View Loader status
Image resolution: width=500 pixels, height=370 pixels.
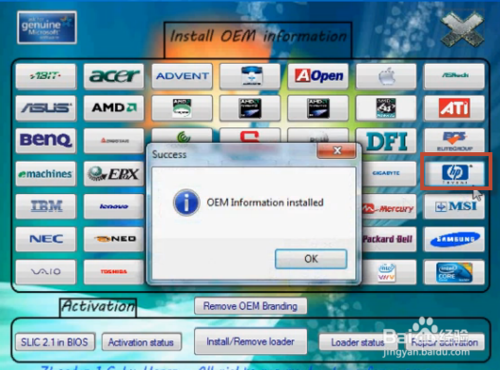tap(358, 342)
